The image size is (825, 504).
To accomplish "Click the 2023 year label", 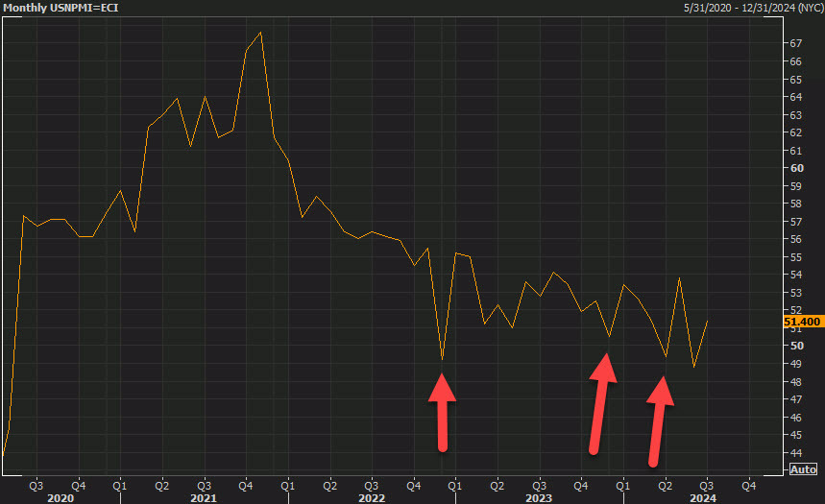I will [x=539, y=497].
